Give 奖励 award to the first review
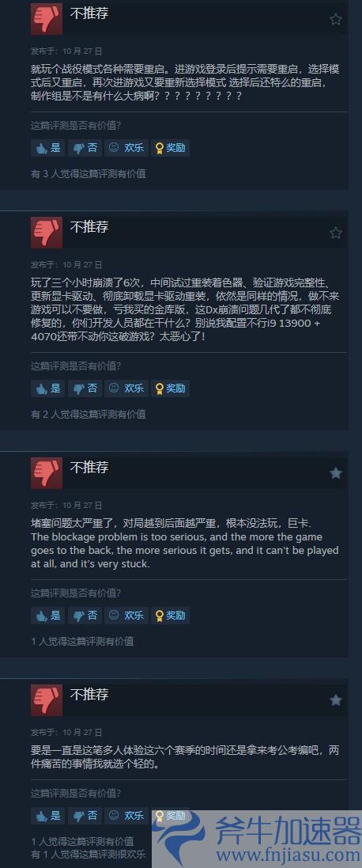 [170, 148]
